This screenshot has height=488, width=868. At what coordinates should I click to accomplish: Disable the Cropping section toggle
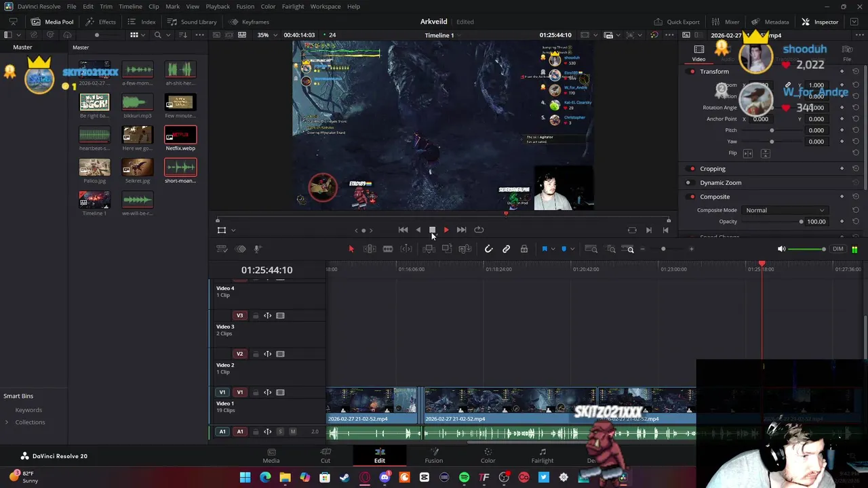(692, 169)
